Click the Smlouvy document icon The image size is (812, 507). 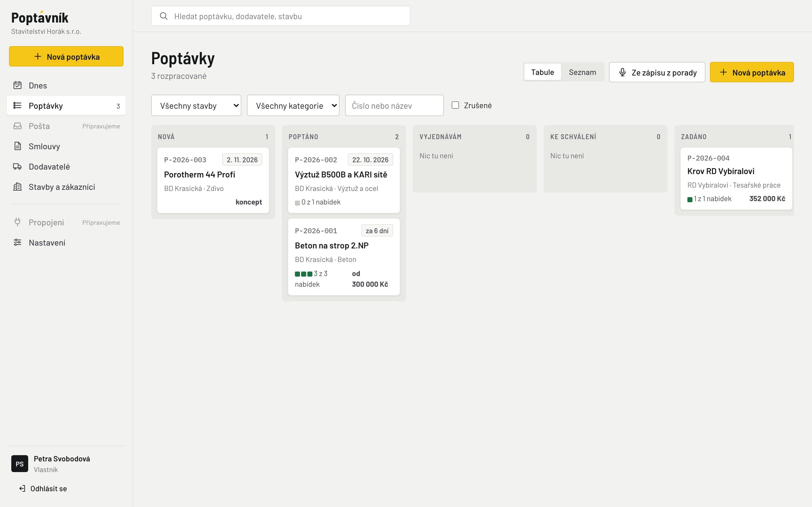(x=17, y=146)
